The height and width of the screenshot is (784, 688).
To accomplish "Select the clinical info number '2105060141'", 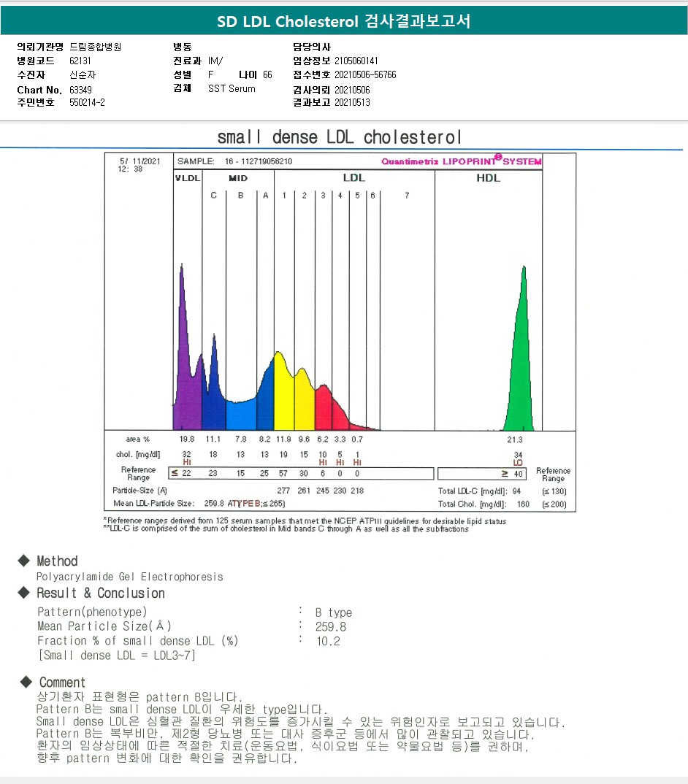I will pos(356,61).
